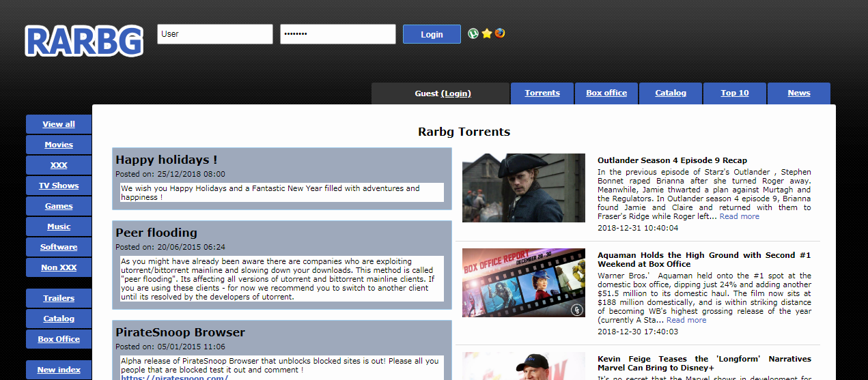868x380 pixels.
Task: Open New index in the sidebar
Action: (x=59, y=370)
